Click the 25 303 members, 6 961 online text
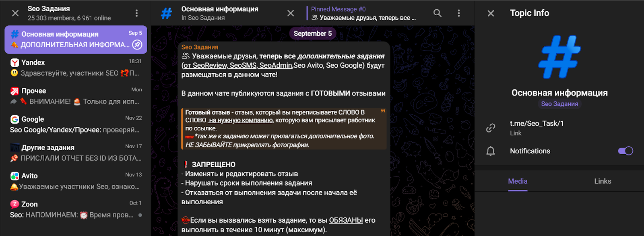The image size is (644, 236). click(69, 18)
